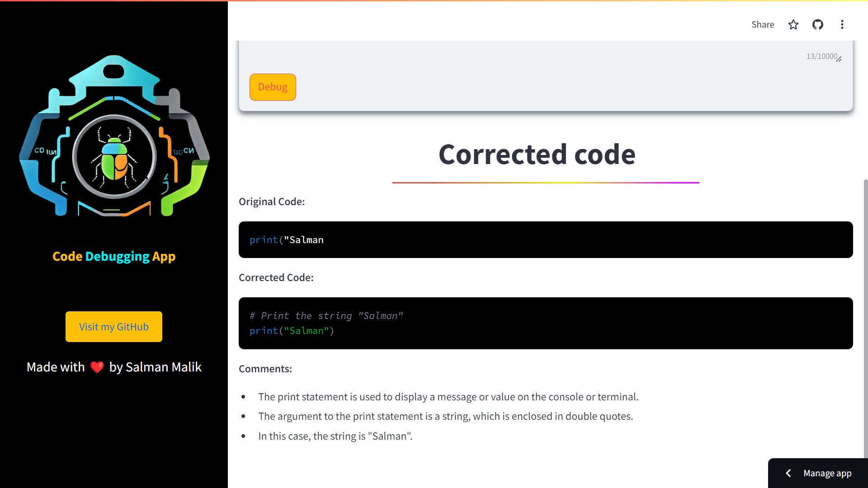Screen dimensions: 868x488
Task: Click the Manage app label
Action: tap(827, 473)
